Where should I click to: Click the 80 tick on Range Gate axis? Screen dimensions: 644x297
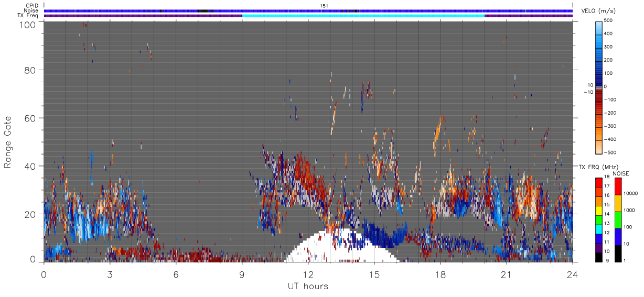coord(30,70)
